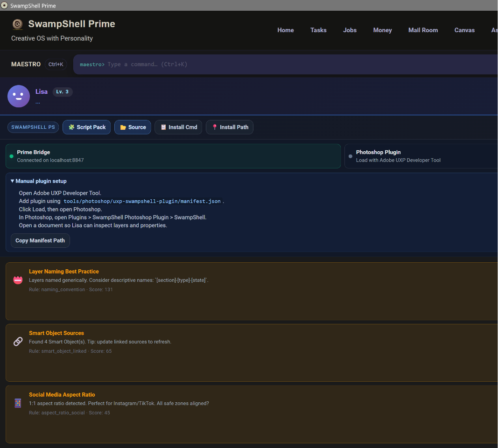Click 'Click Load, then open Photoshop.' step
Viewport: 498px width, 448px height.
[60, 209]
